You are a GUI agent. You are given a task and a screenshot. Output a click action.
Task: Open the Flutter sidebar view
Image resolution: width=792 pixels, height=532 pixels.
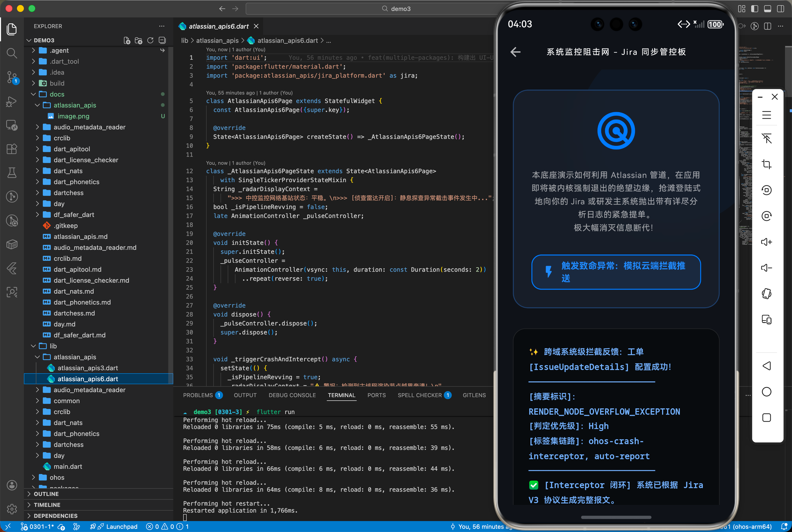[12, 268]
